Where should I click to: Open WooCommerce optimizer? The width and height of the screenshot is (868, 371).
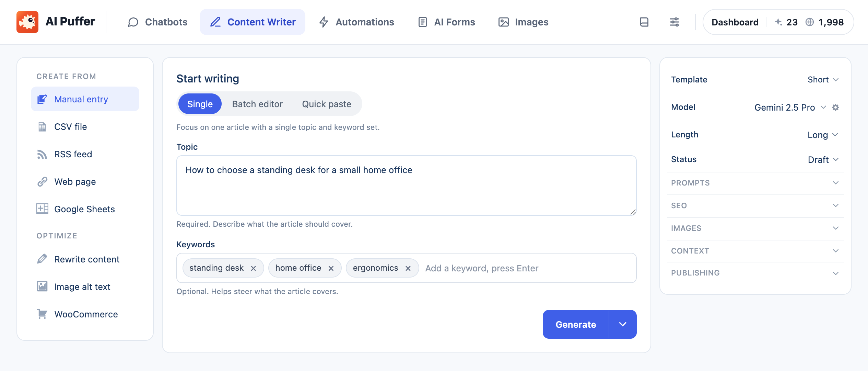pyautogui.click(x=85, y=314)
